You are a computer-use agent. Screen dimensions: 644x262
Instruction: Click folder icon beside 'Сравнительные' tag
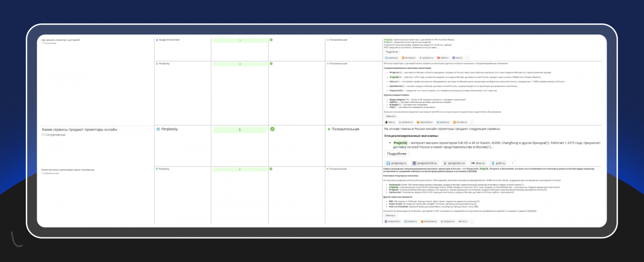[42, 173]
